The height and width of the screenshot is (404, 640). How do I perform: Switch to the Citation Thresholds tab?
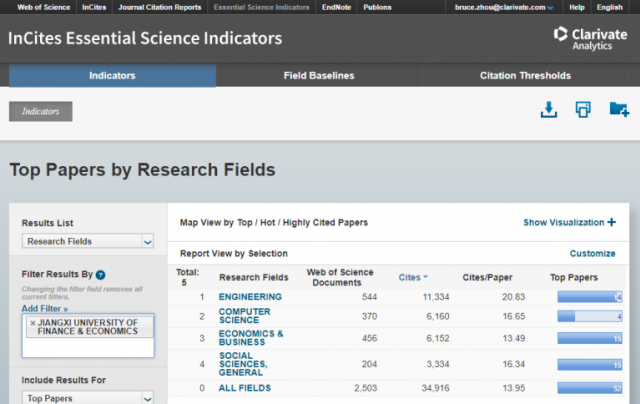pos(524,76)
